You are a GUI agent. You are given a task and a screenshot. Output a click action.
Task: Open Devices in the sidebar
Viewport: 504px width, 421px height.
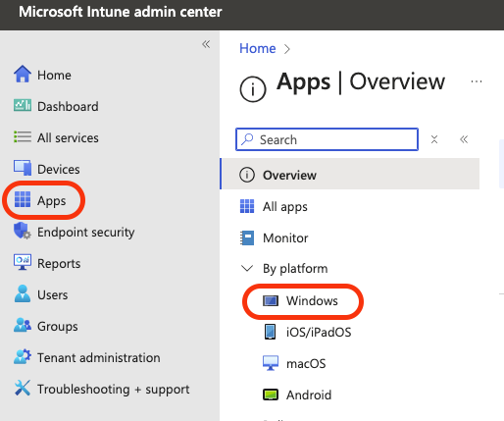(x=59, y=169)
